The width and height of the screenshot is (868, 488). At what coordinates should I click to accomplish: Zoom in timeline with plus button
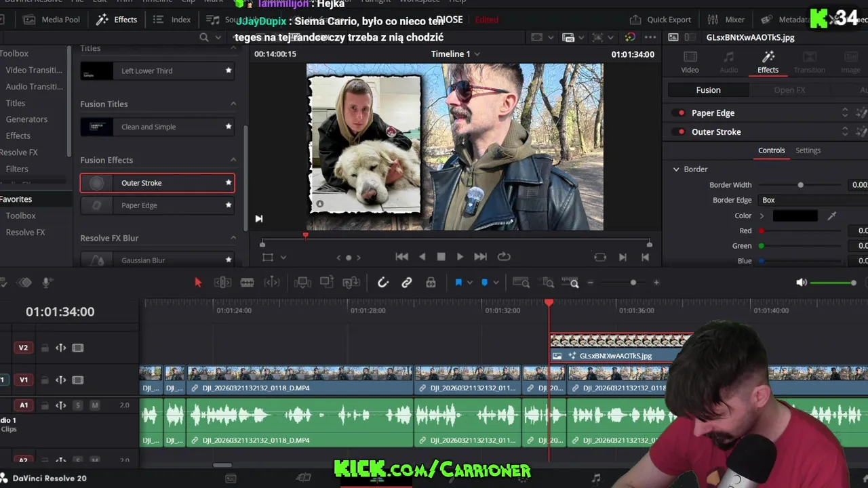click(656, 283)
